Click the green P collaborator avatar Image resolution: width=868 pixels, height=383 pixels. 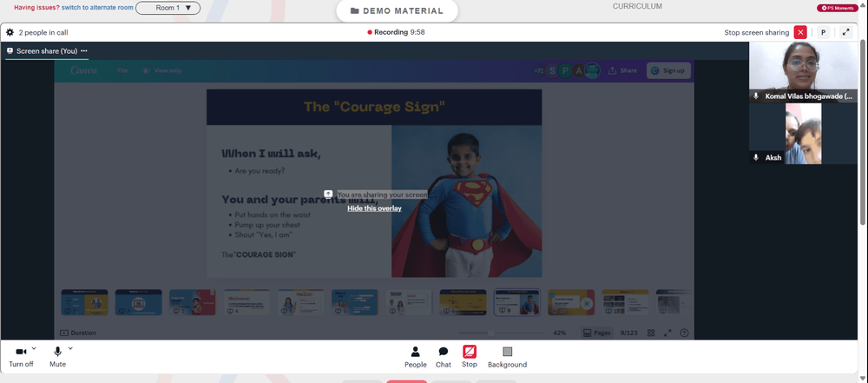[565, 70]
